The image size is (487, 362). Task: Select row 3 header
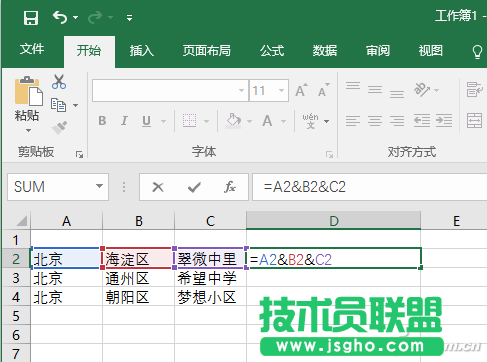click(16, 278)
